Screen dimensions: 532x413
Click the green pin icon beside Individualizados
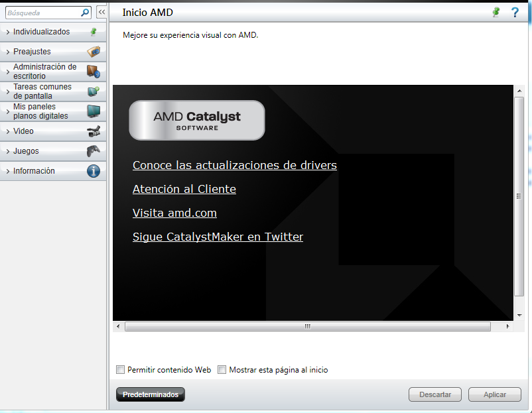tap(94, 32)
